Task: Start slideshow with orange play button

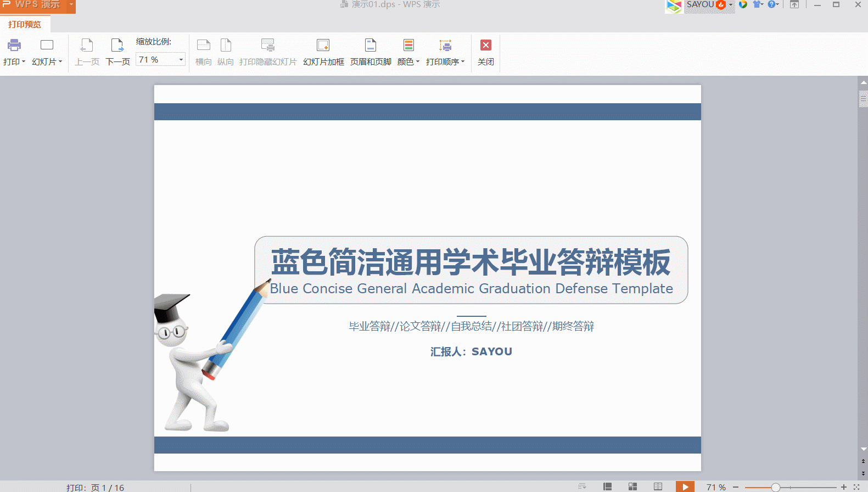Action: point(685,487)
